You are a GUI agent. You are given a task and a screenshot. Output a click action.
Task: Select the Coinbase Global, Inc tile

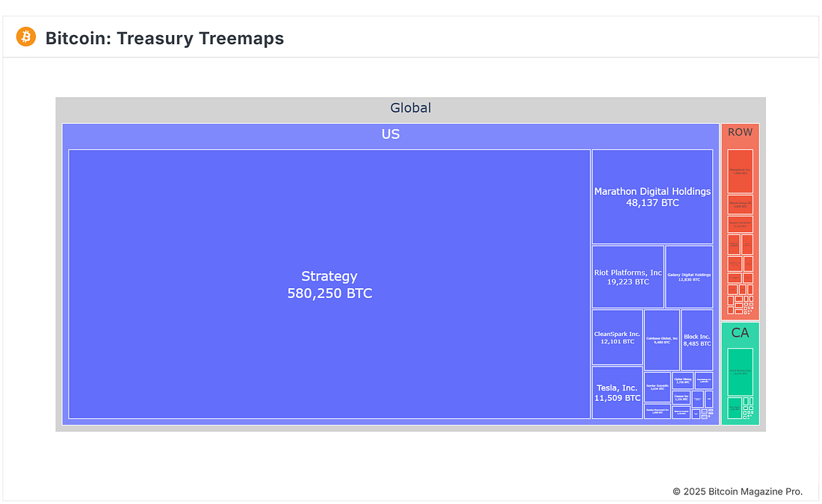tap(661, 340)
